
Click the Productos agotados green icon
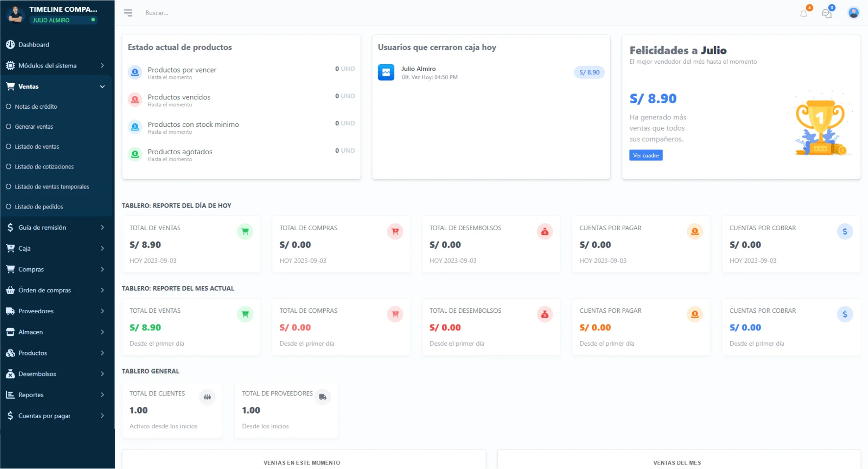[x=135, y=155]
